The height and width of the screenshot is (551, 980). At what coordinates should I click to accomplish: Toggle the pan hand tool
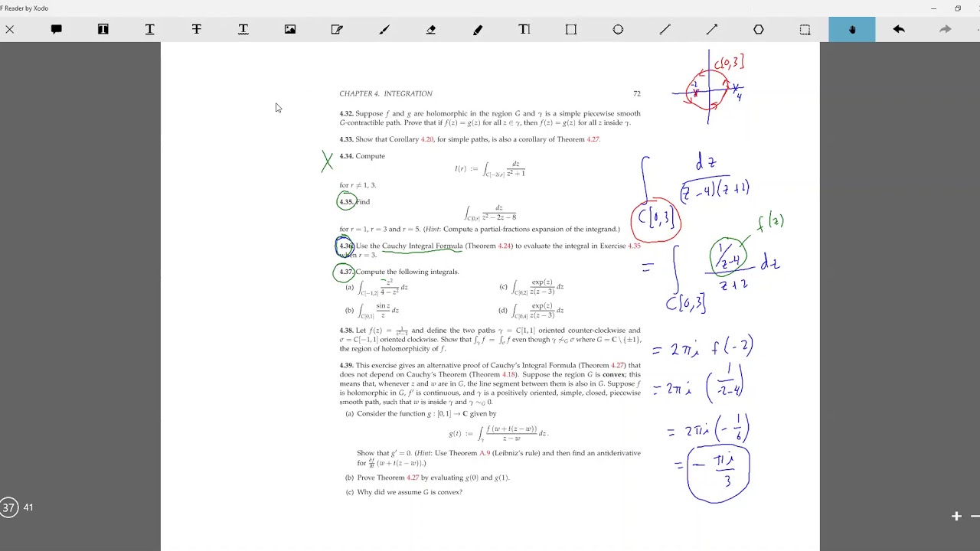pyautogui.click(x=851, y=29)
